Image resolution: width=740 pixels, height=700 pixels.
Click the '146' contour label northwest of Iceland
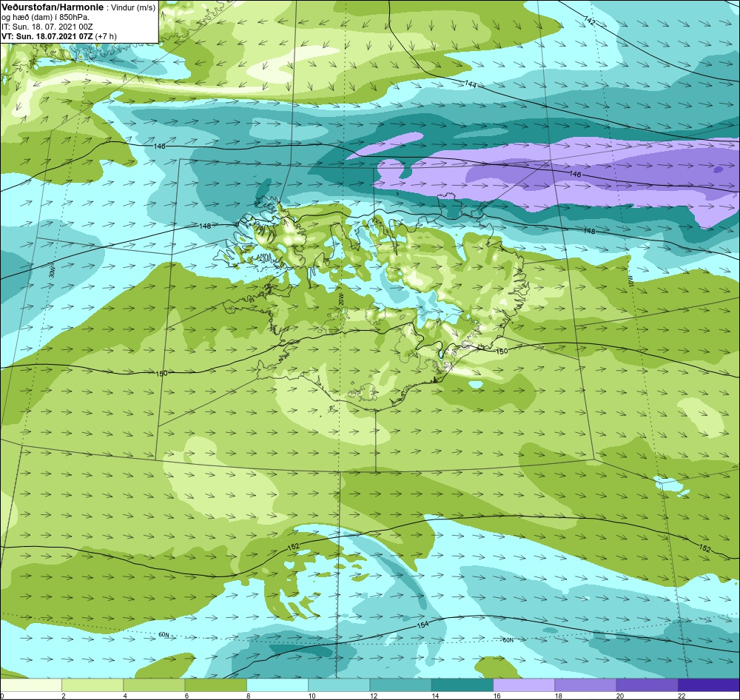(x=160, y=147)
